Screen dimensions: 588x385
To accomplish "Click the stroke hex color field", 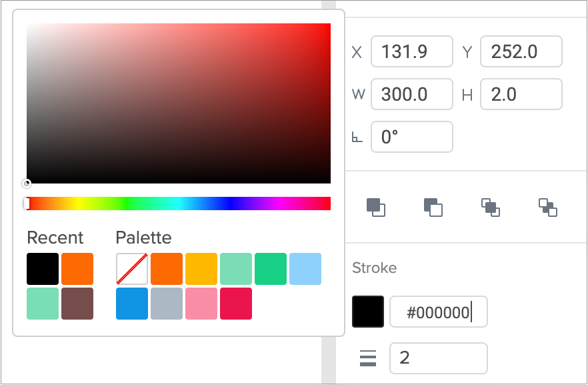I will click(438, 312).
